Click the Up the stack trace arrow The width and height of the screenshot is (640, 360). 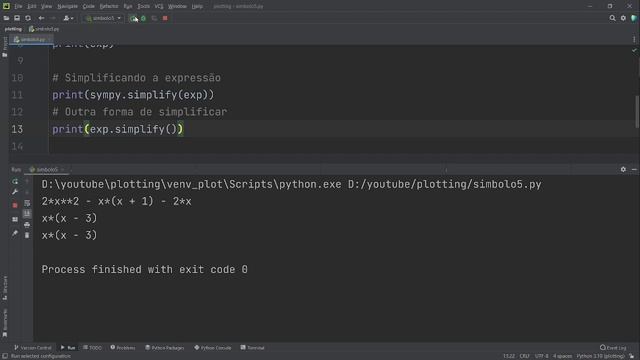pyautogui.click(x=27, y=181)
